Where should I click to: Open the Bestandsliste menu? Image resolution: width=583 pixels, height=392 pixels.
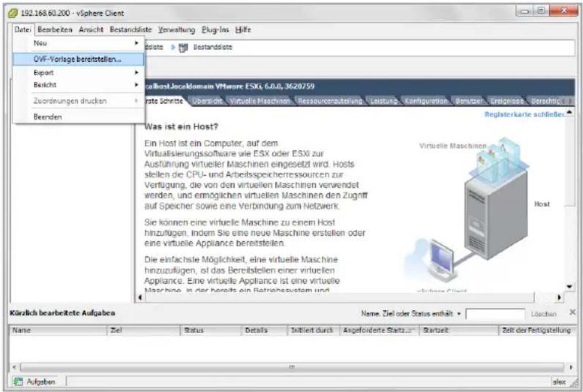point(130,29)
